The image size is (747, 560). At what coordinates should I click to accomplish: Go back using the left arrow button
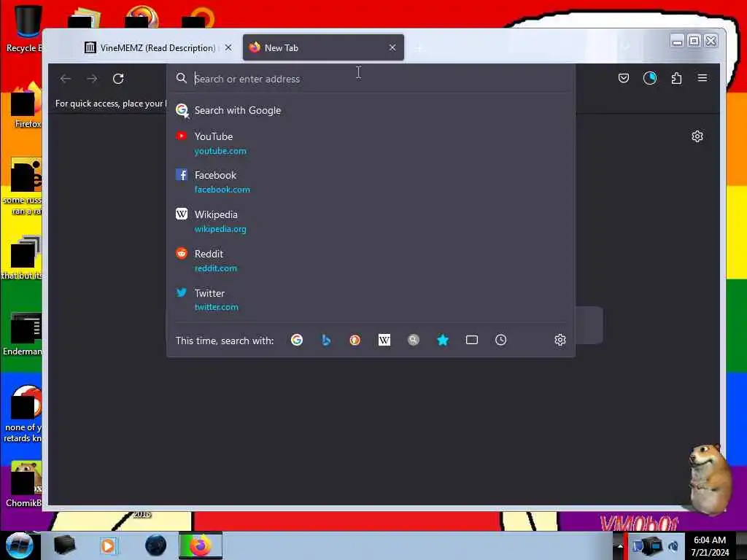(66, 79)
